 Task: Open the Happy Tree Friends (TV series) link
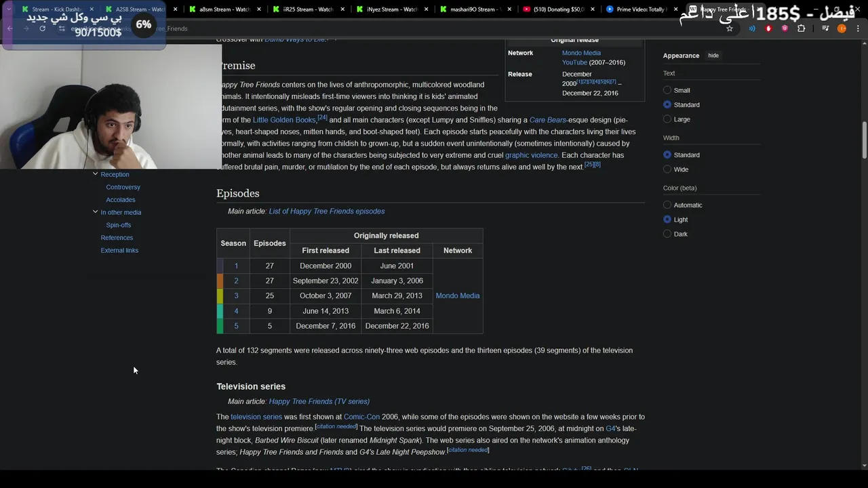[x=319, y=401]
